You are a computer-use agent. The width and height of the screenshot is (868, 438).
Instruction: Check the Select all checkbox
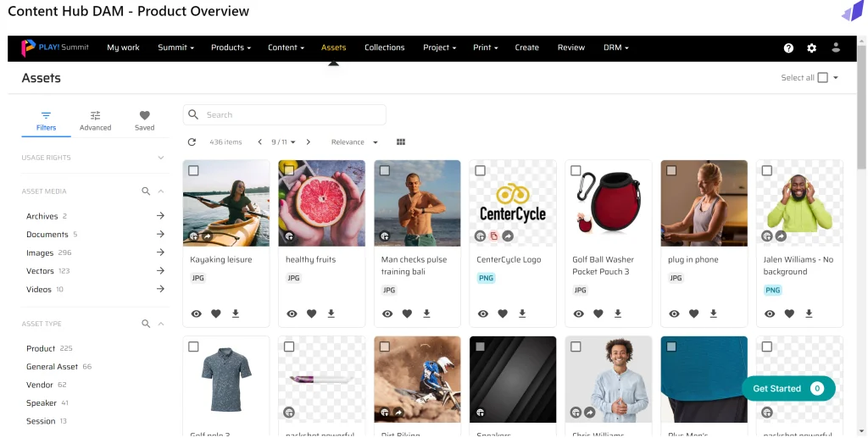pyautogui.click(x=822, y=78)
